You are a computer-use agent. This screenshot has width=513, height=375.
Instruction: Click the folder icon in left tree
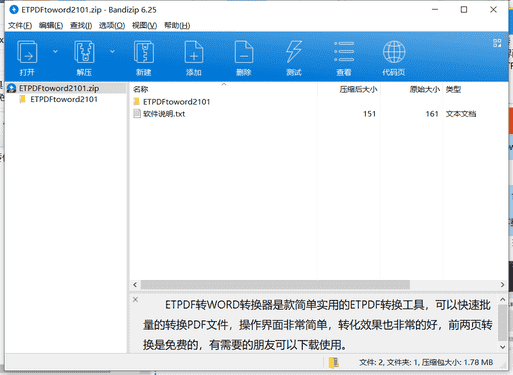click(23, 99)
